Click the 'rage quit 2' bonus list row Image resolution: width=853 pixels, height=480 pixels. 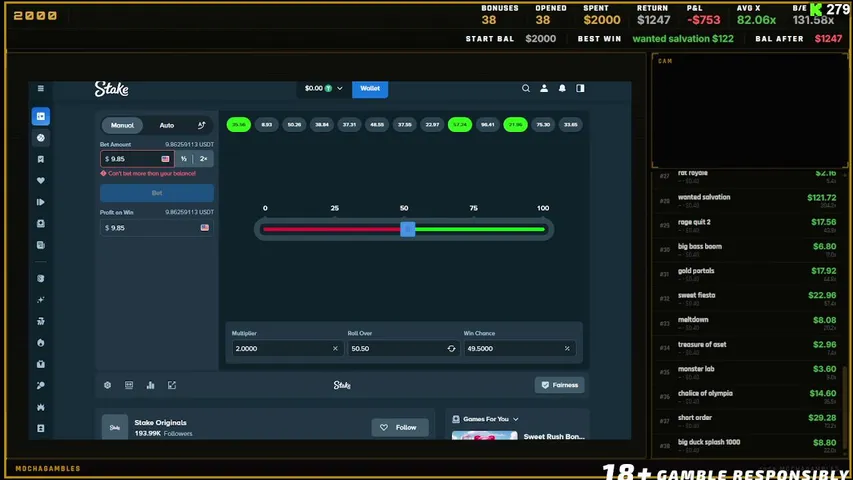coord(748,225)
